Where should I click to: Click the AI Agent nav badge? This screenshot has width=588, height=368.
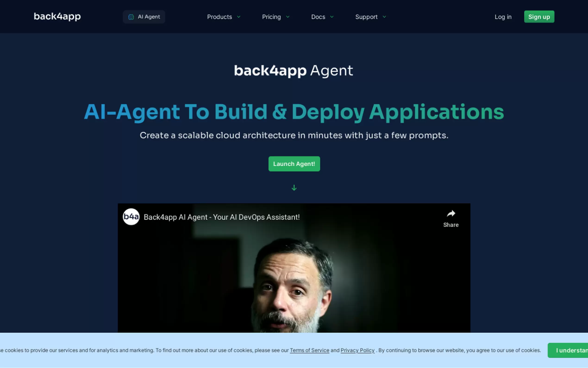tap(144, 17)
